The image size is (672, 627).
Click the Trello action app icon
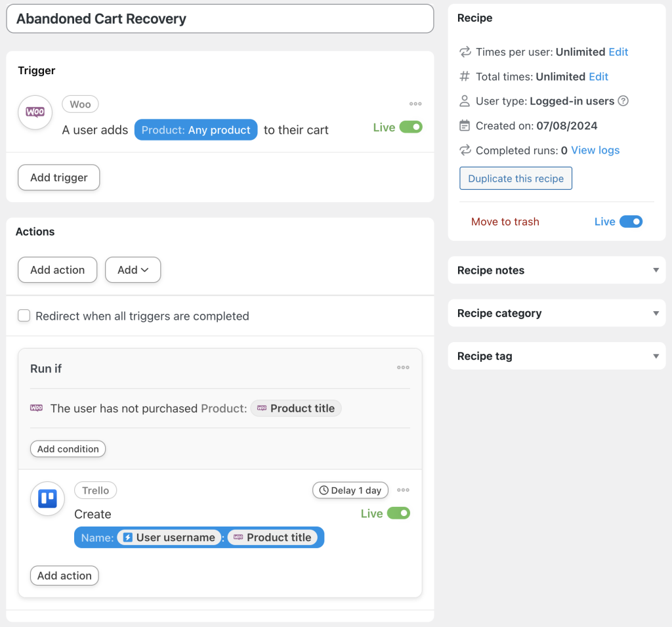click(x=47, y=498)
